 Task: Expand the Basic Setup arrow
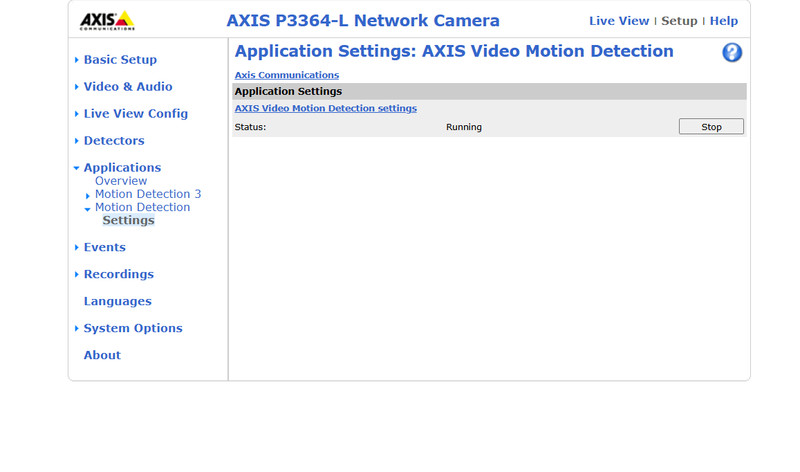tap(77, 60)
